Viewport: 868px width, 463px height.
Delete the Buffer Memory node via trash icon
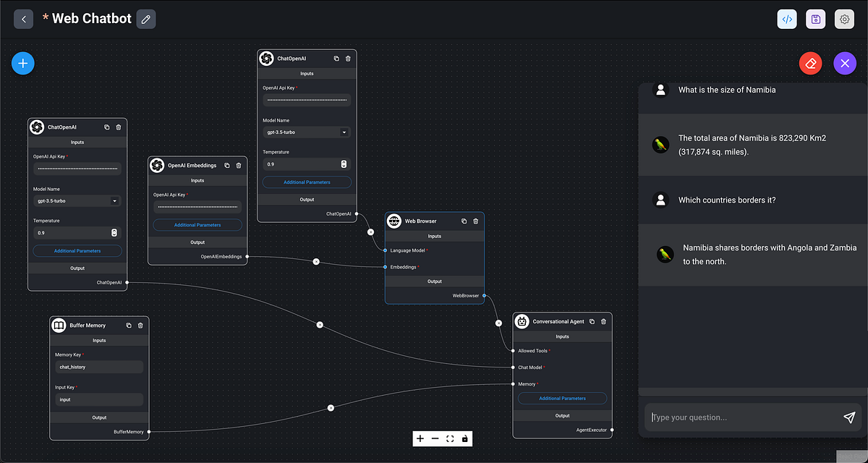click(x=140, y=325)
